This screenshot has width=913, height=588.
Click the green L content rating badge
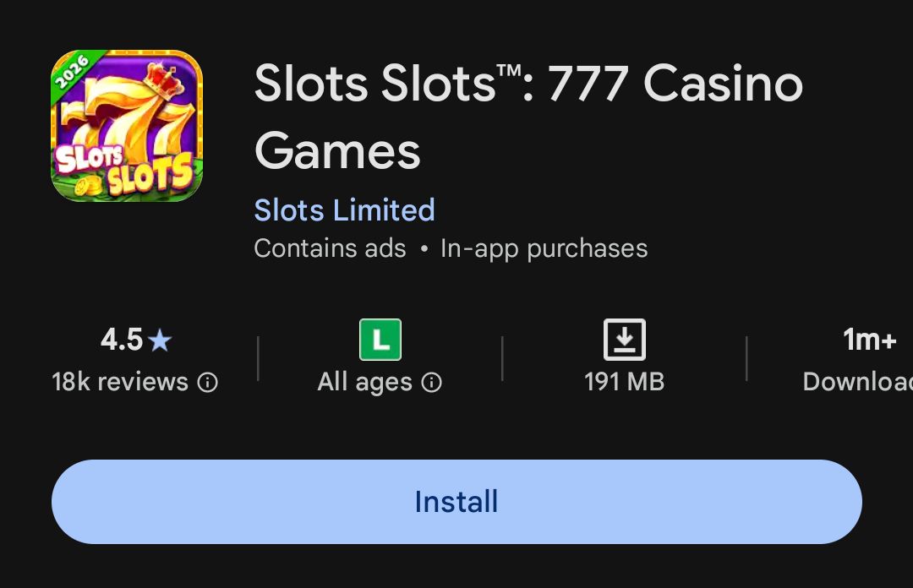[380, 340]
